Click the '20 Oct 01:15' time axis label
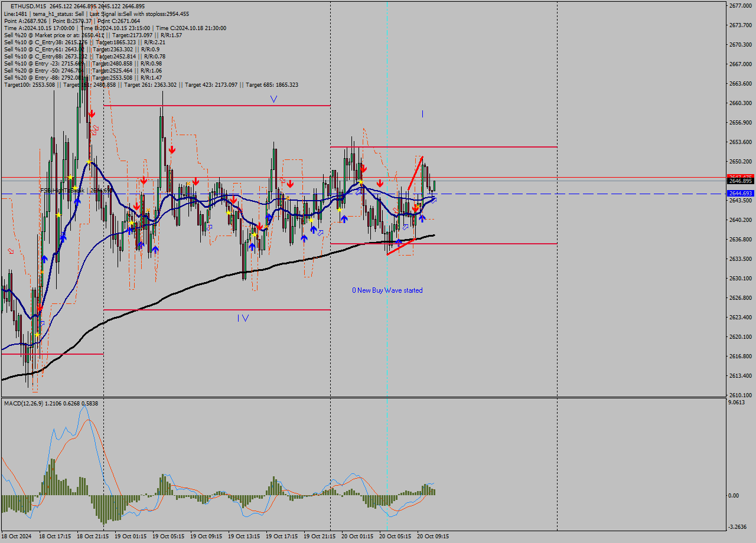Image resolution: width=756 pixels, height=543 pixels. click(x=357, y=537)
